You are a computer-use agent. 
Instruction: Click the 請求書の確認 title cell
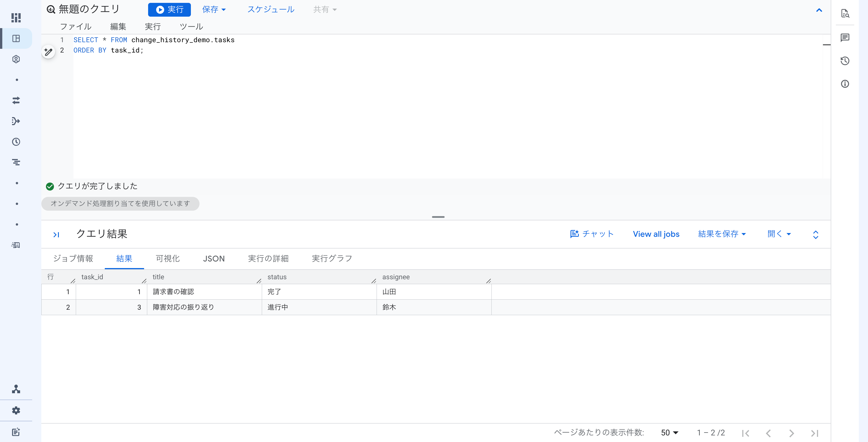204,292
